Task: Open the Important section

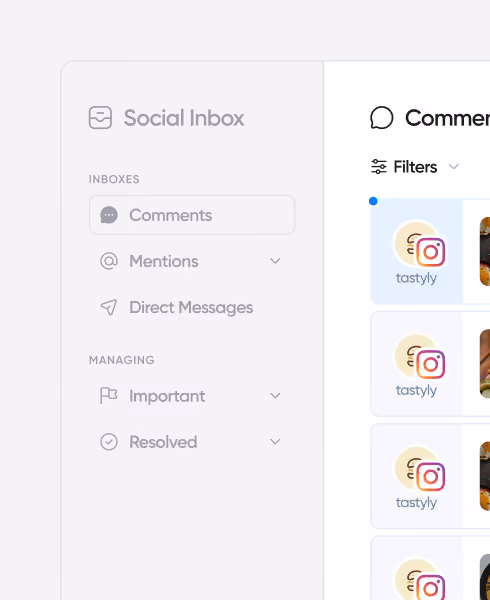Action: pos(192,396)
